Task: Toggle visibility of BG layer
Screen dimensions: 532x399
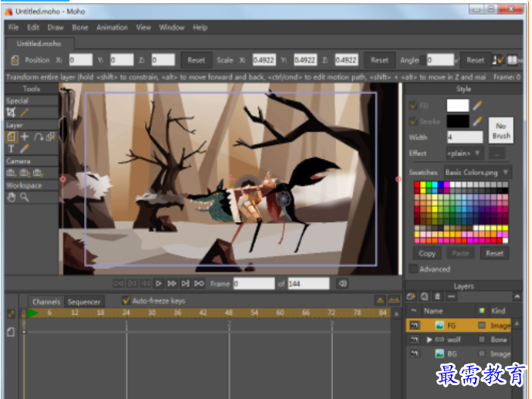Action: (415, 353)
